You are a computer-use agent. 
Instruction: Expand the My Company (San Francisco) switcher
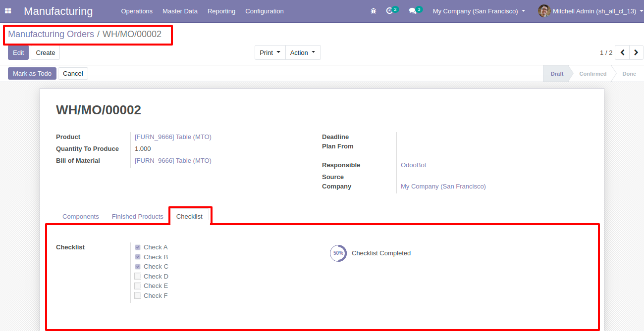pos(479,11)
